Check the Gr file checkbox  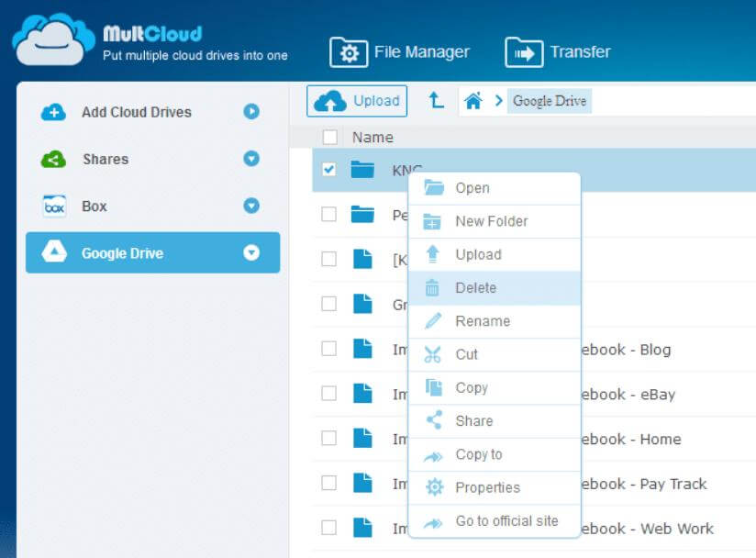click(328, 304)
